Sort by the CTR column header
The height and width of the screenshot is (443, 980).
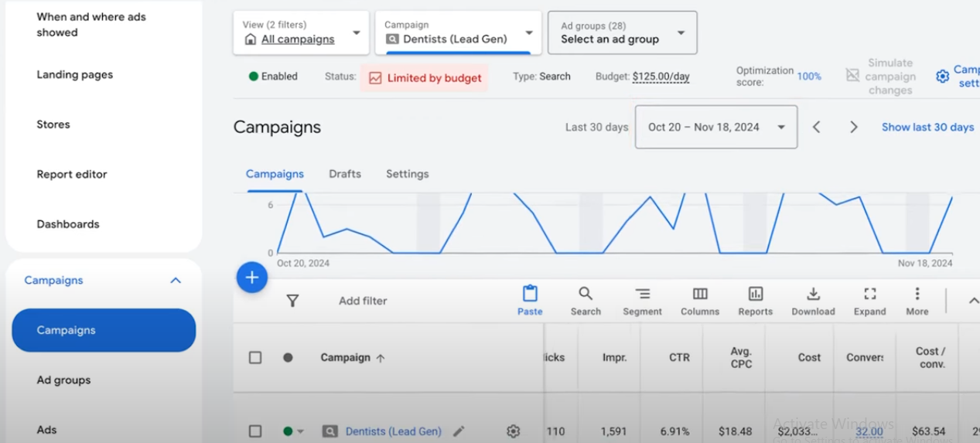tap(679, 357)
